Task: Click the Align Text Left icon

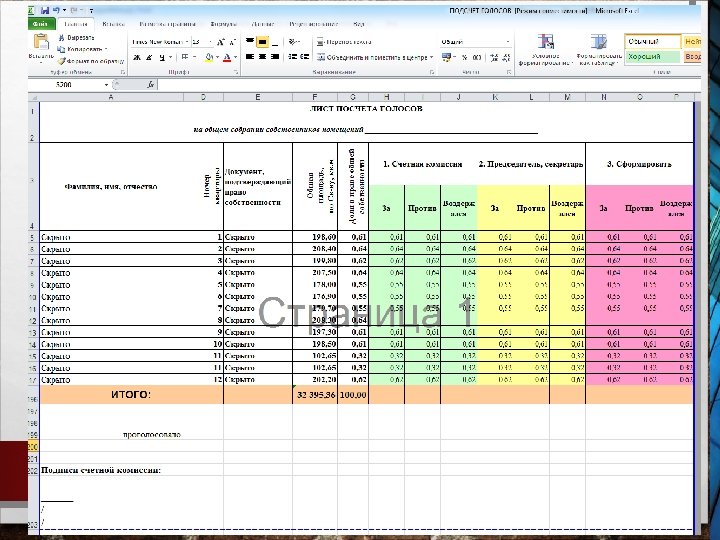Action: tap(250, 57)
